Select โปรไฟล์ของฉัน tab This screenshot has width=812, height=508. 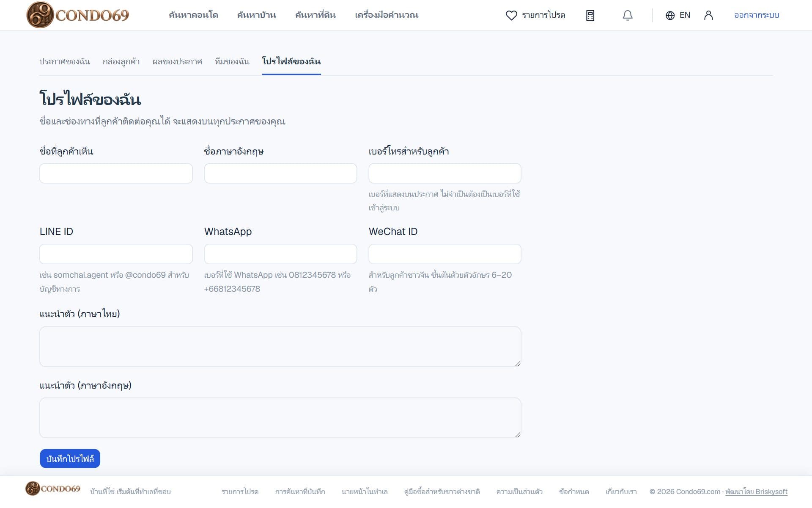coord(291,61)
